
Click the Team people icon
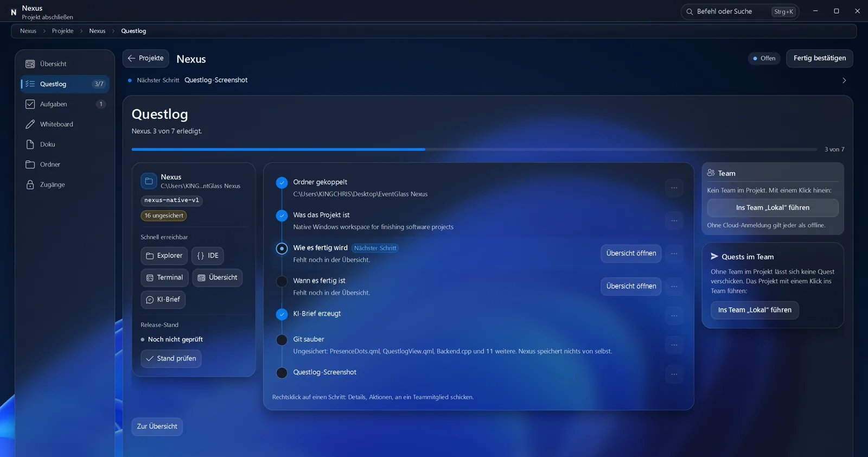(711, 173)
